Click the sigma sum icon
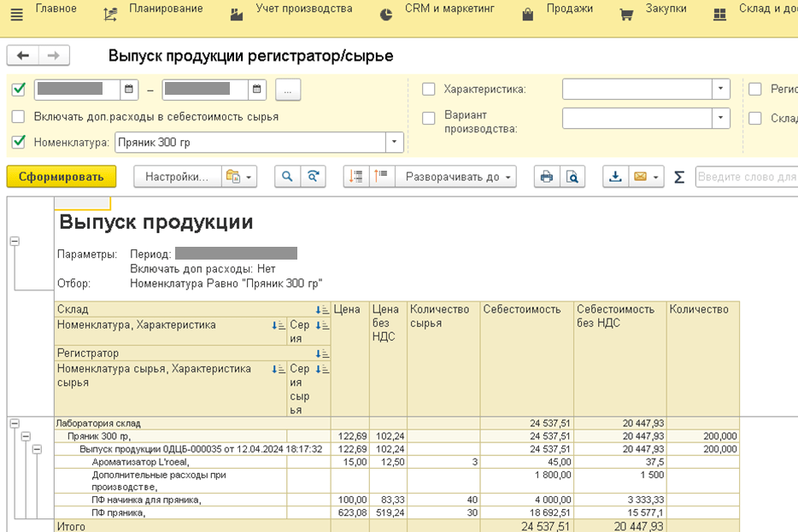The image size is (798, 532). pyautogui.click(x=679, y=177)
